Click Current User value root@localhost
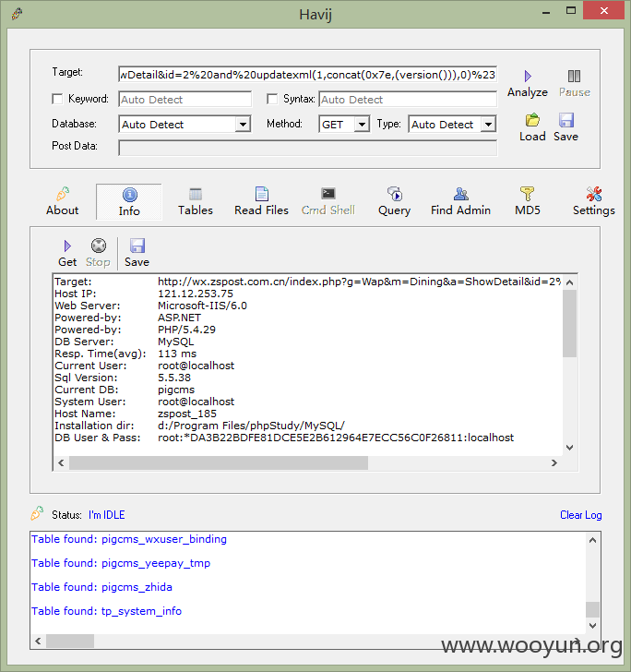This screenshot has height=672, width=631. click(x=196, y=366)
